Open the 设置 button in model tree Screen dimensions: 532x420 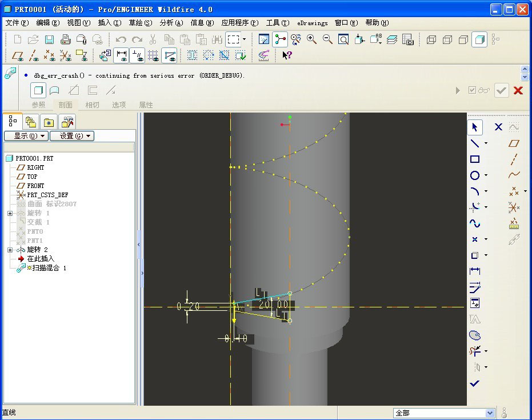71,136
